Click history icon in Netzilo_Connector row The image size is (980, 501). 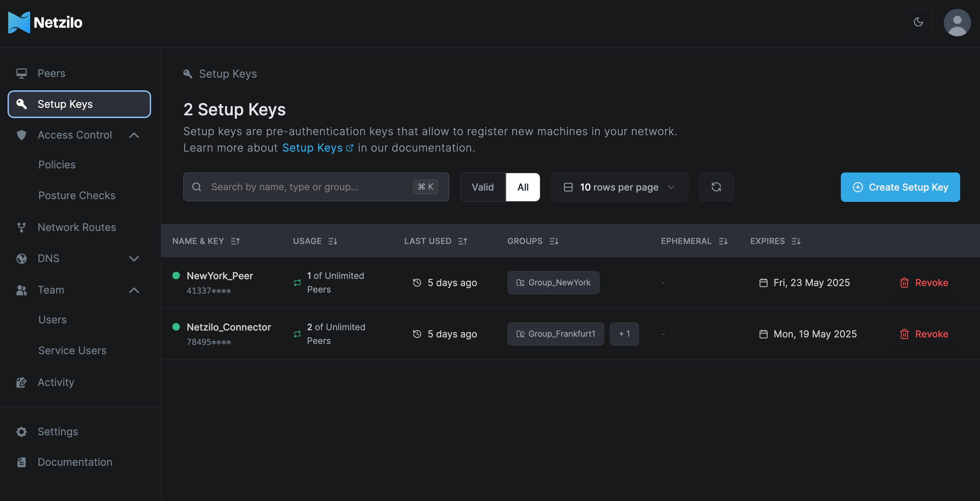click(x=417, y=334)
